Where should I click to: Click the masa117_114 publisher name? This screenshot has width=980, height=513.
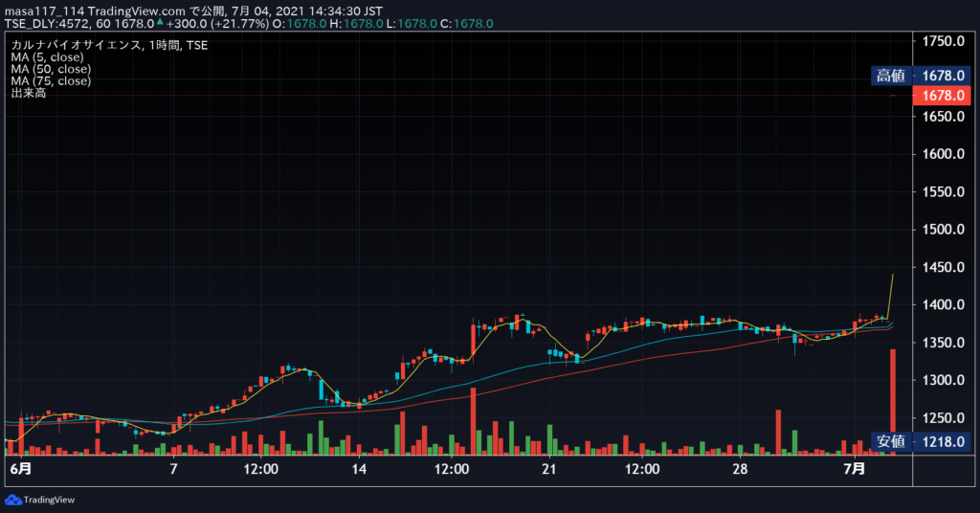[x=44, y=11]
